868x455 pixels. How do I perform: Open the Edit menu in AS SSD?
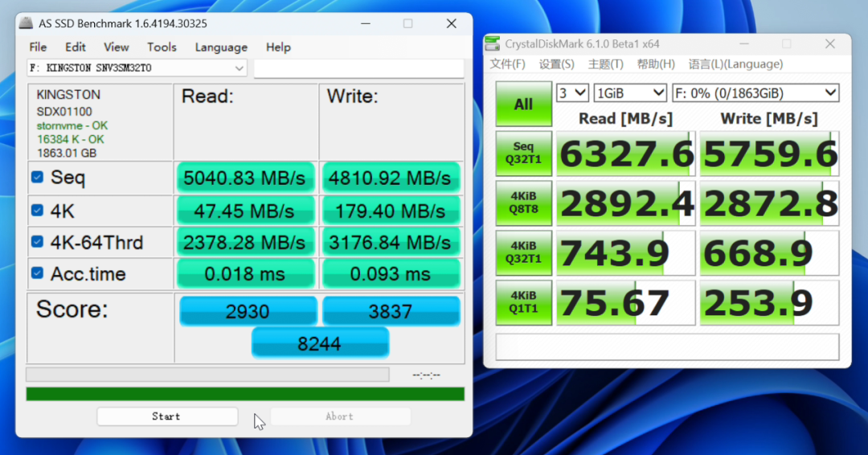tap(76, 47)
